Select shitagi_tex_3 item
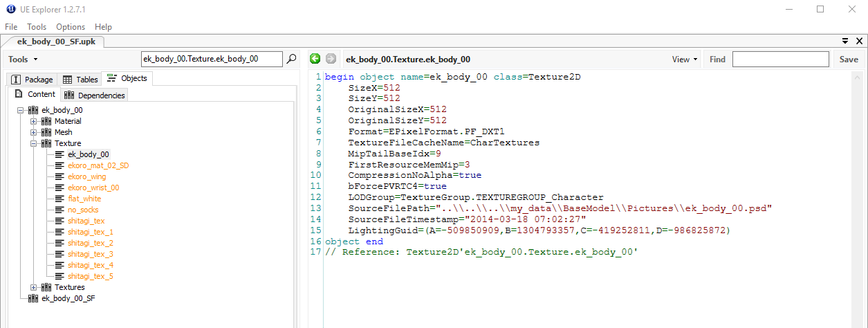The width and height of the screenshot is (868, 328). [x=90, y=254]
